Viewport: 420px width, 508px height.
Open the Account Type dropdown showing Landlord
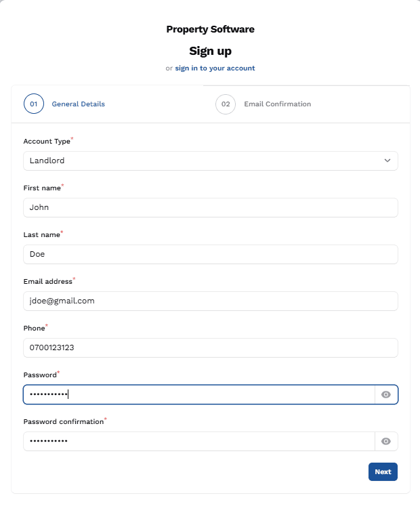[203, 161]
